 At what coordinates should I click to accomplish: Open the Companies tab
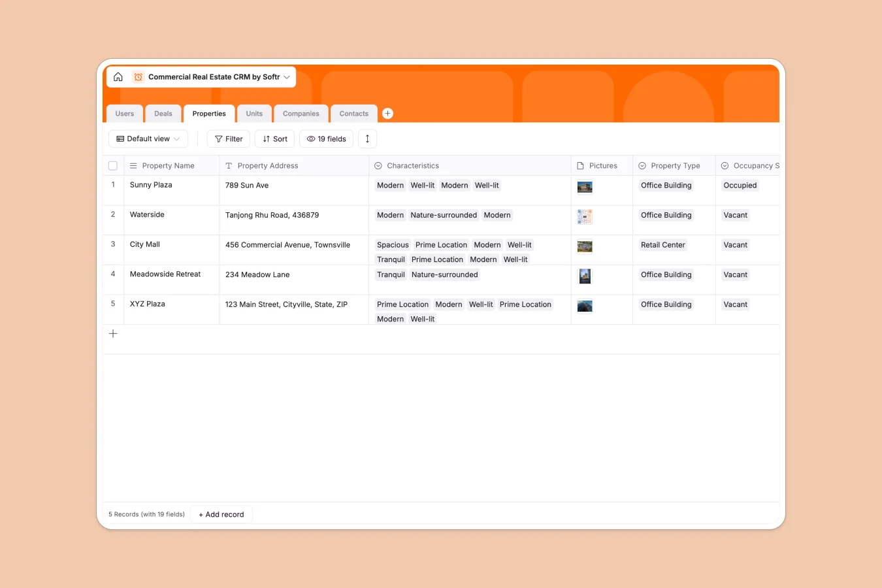tap(301, 113)
